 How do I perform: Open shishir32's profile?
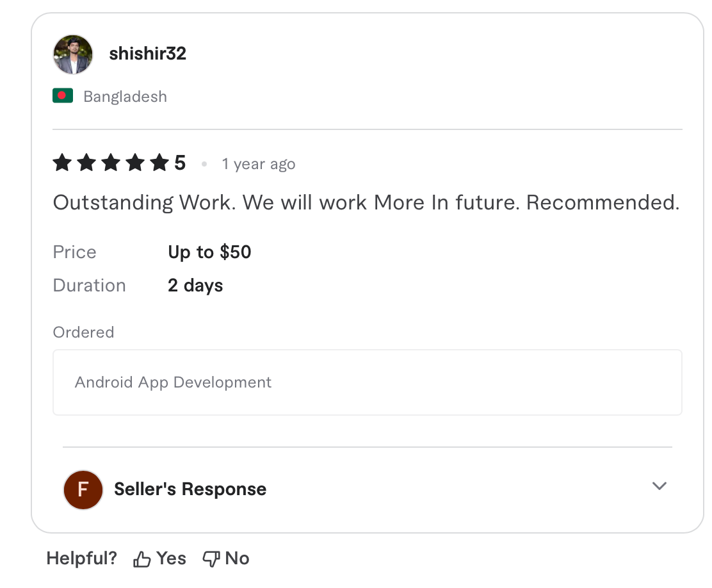147,54
